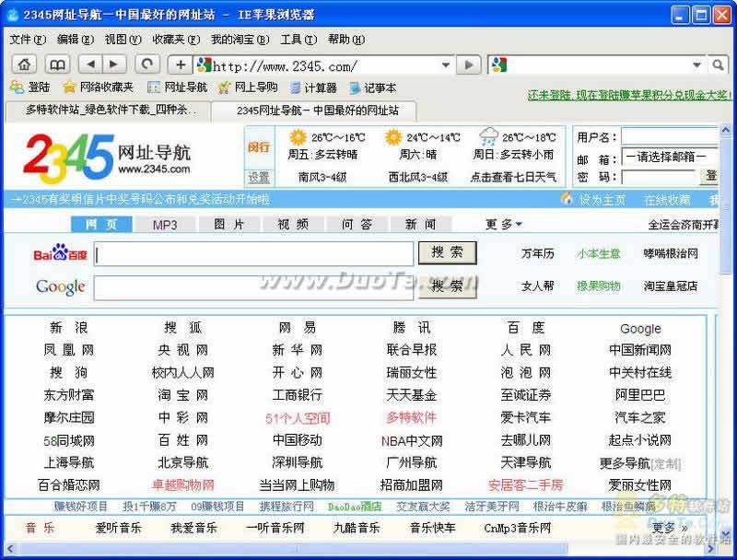This screenshot has height=560, width=737.
Task: Switch to the 多特软件站 browser tab
Action: [109, 110]
